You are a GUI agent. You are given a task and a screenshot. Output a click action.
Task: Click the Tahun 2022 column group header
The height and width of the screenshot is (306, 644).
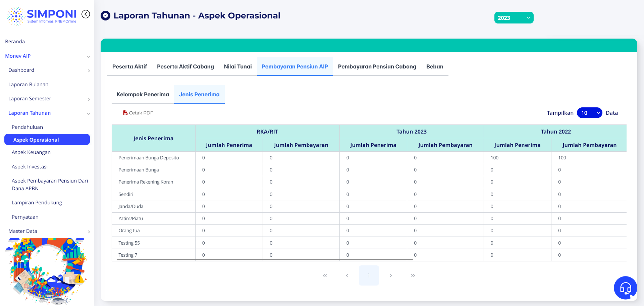[x=555, y=132]
